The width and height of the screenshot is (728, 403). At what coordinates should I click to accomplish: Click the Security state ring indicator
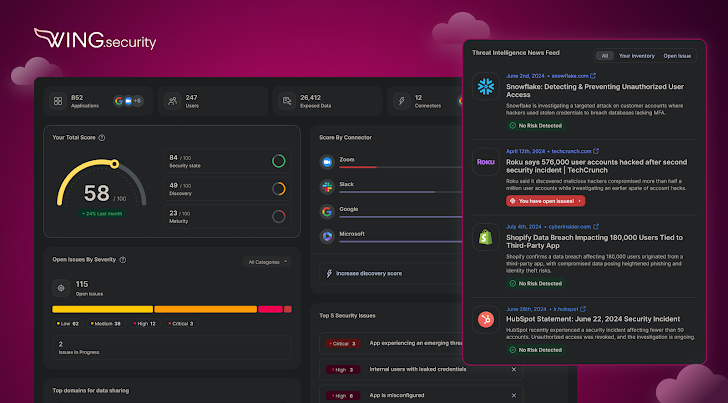tap(279, 161)
